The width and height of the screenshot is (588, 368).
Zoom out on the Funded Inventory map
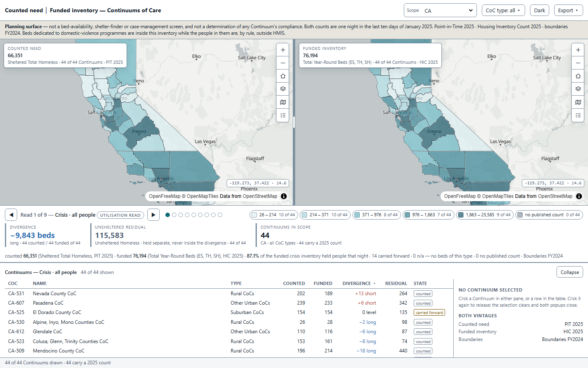[578, 63]
